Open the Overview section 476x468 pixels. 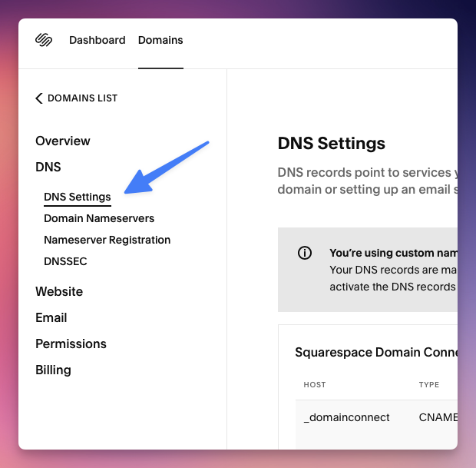63,141
